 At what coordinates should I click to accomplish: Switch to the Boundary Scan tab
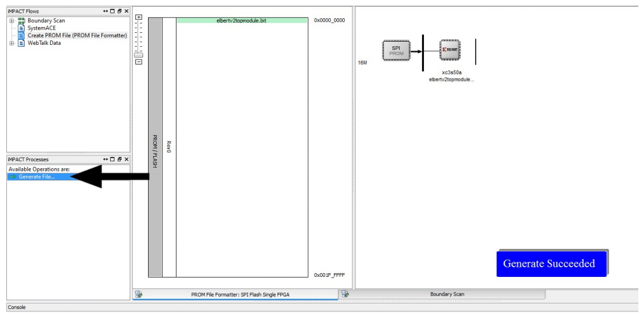click(447, 294)
